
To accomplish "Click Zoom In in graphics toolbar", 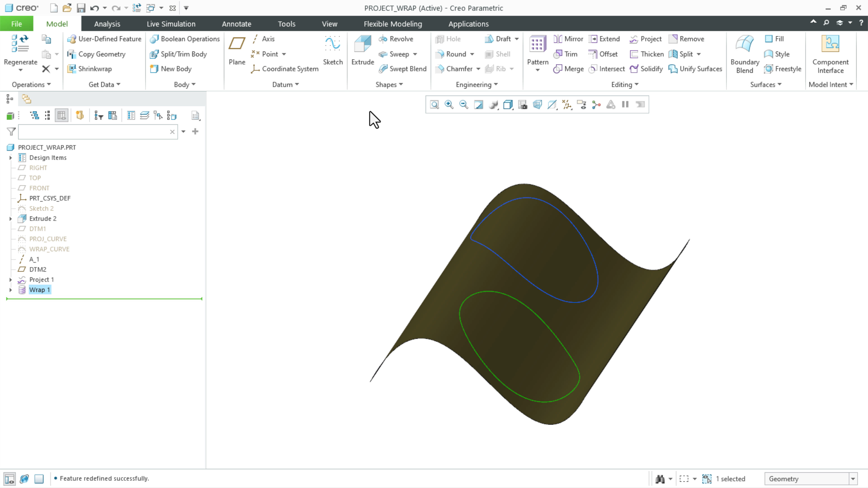I will click(449, 104).
